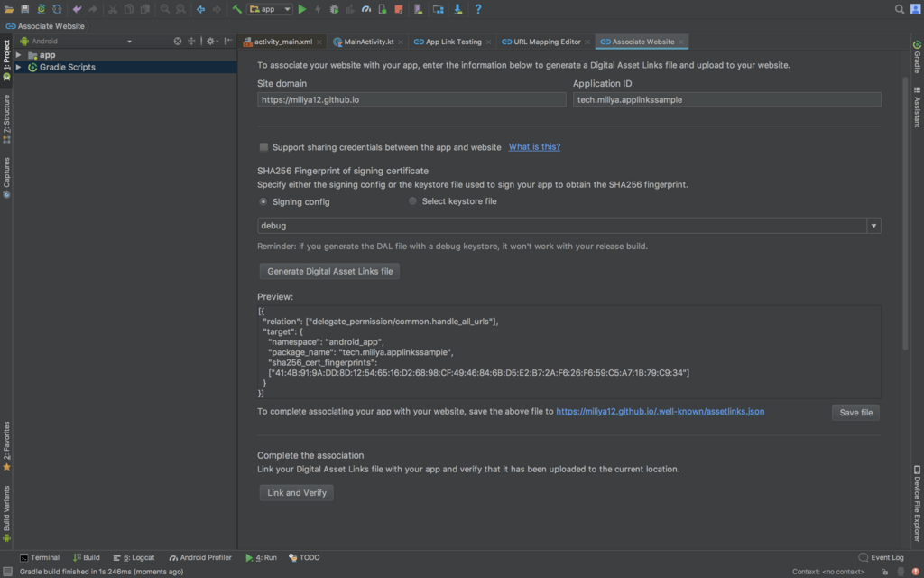
Task: Click the Find magnifier in toolbar
Action: 165,9
